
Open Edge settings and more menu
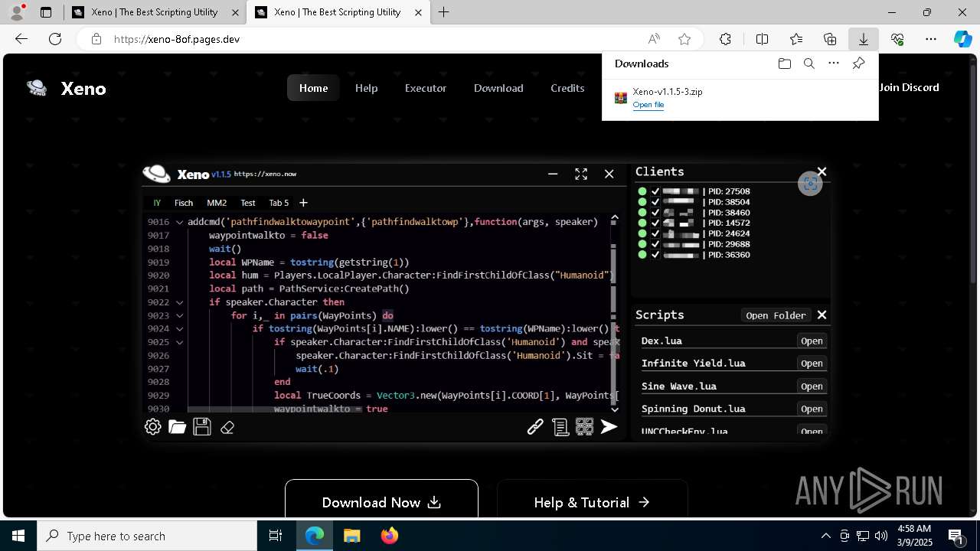click(931, 39)
